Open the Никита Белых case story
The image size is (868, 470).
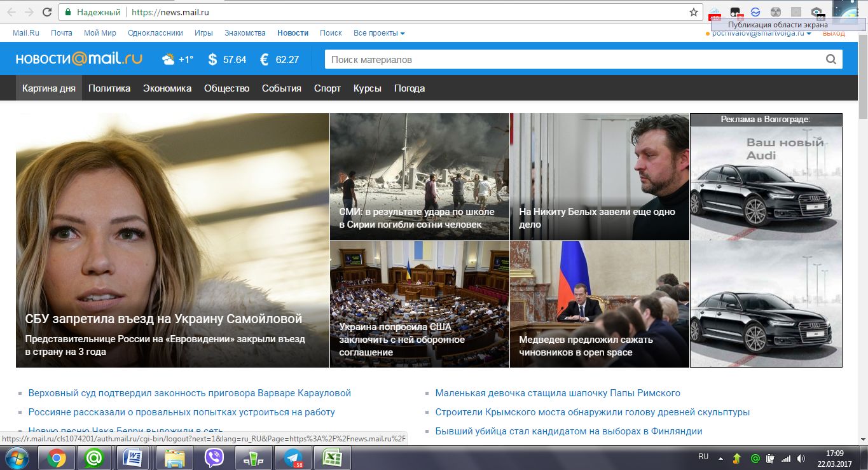[600, 177]
